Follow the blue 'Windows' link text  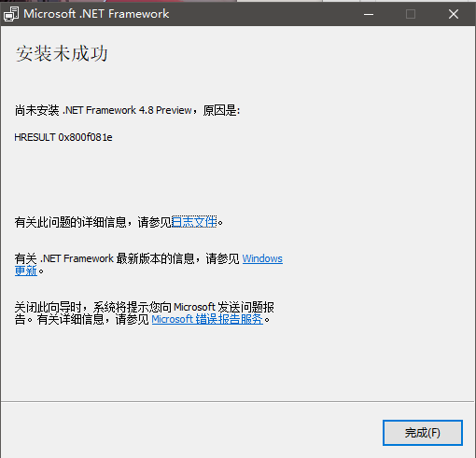click(262, 258)
